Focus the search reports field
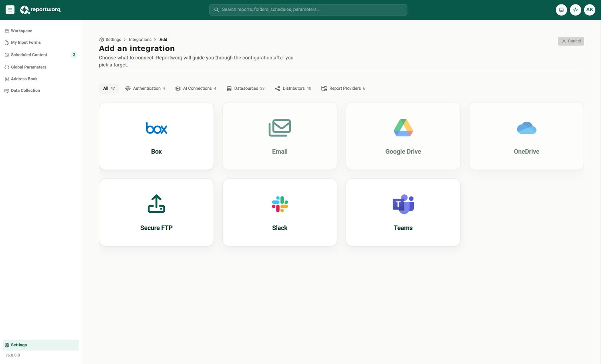This screenshot has height=364, width=601. pos(308,10)
